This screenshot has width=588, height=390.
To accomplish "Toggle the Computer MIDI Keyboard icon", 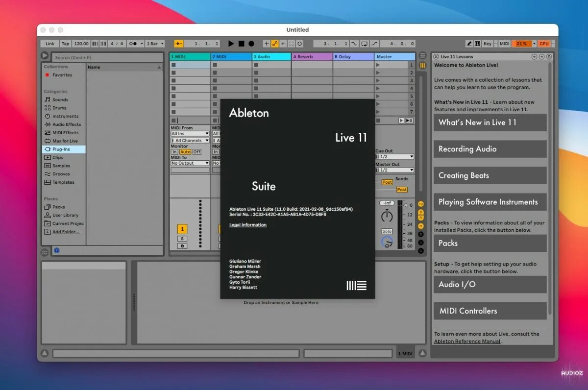I will (477, 44).
